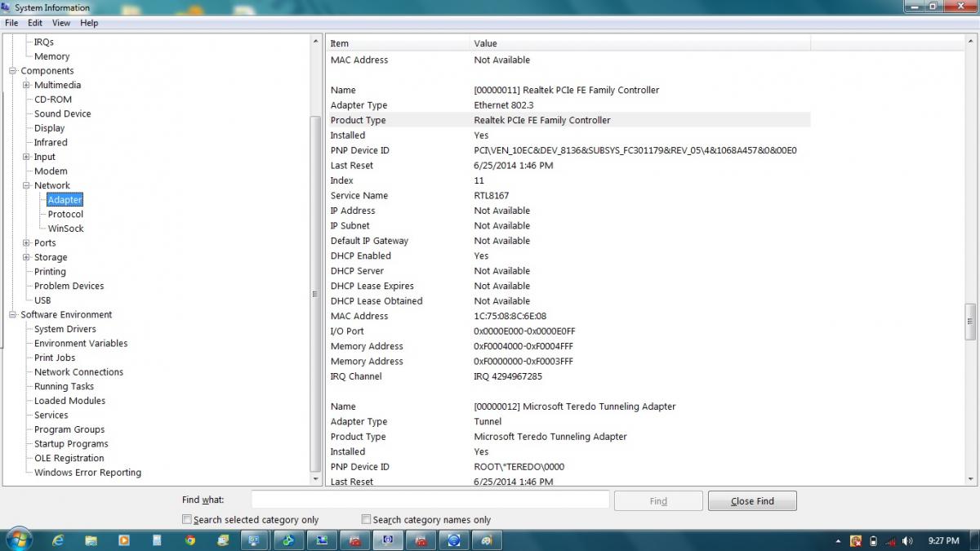
Task: Launch Internet Explorer from the taskbar
Action: click(x=58, y=540)
